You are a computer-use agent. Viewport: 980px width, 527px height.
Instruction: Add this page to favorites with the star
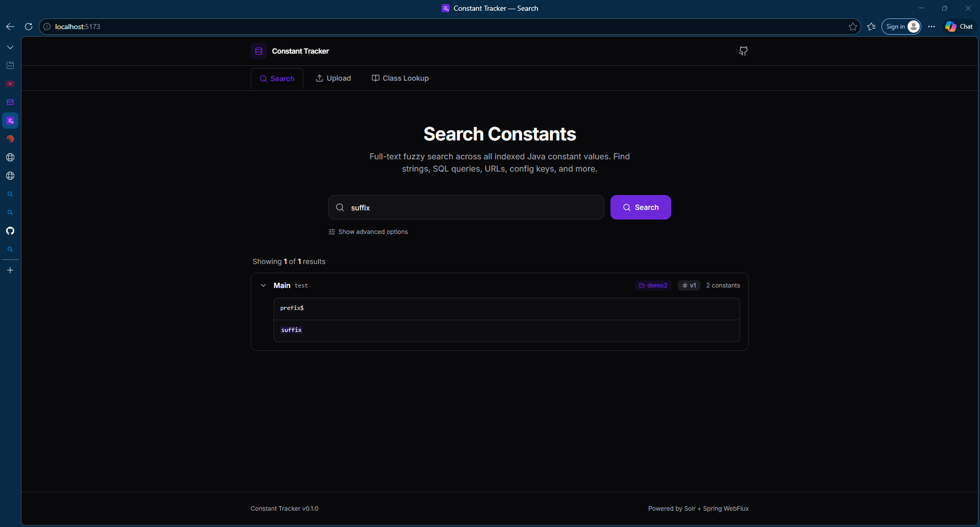point(853,27)
